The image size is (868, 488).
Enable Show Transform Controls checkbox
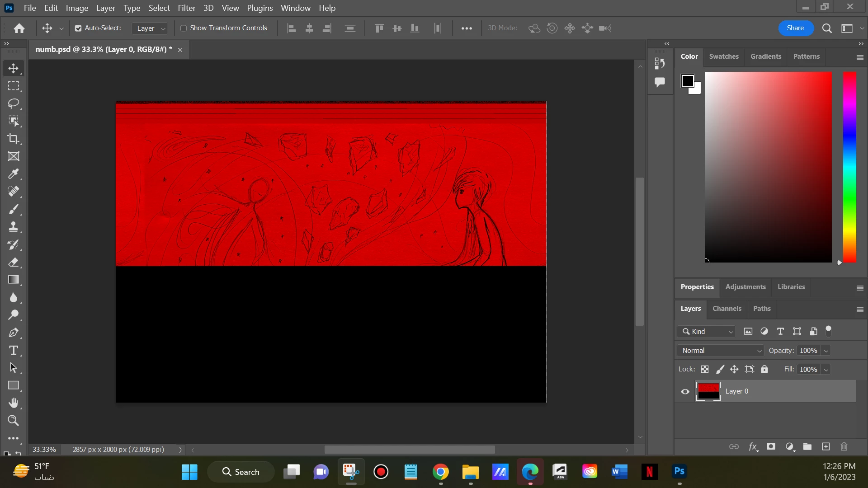184,28
